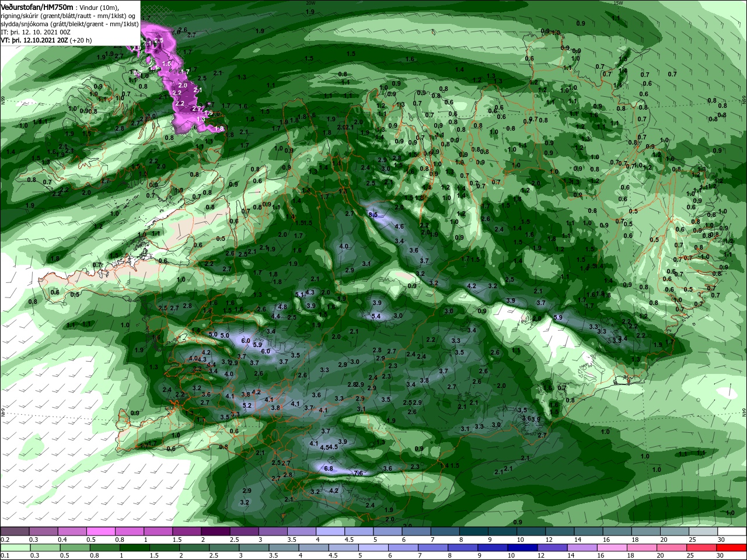Click the initial time line 'IT: þri. 12. 10. 2021 00Z'
Viewport: 747px width, 560px height.
[36, 32]
